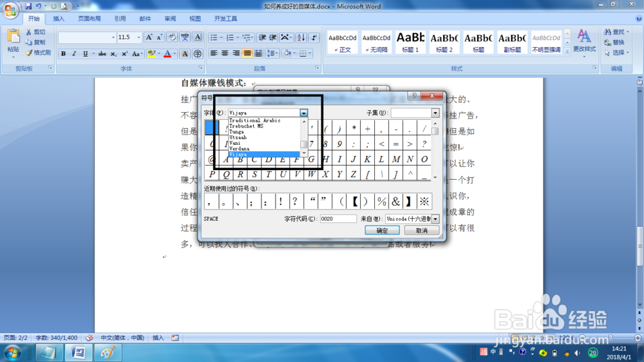Align text right
Screen dimensions: 644x362
click(236, 53)
